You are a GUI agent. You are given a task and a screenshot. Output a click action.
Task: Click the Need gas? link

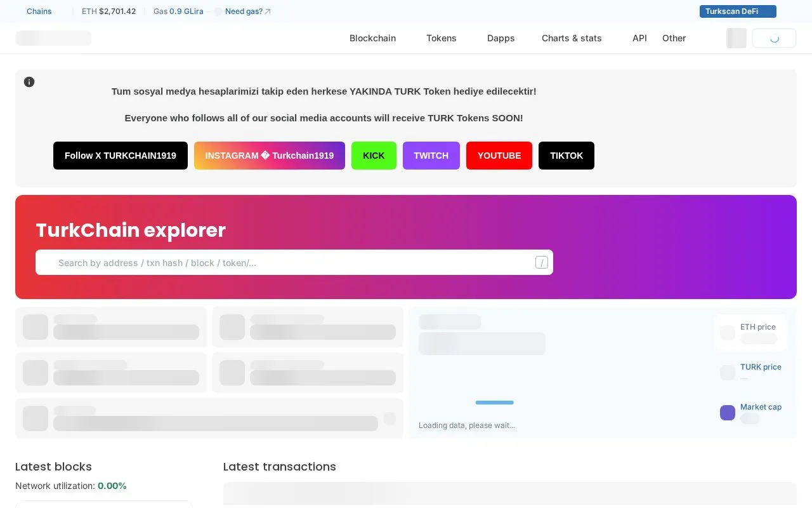[248, 11]
